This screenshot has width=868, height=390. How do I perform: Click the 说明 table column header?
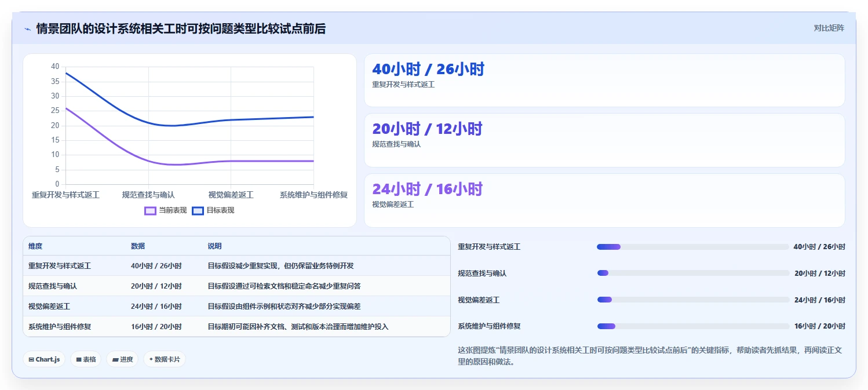click(x=214, y=246)
